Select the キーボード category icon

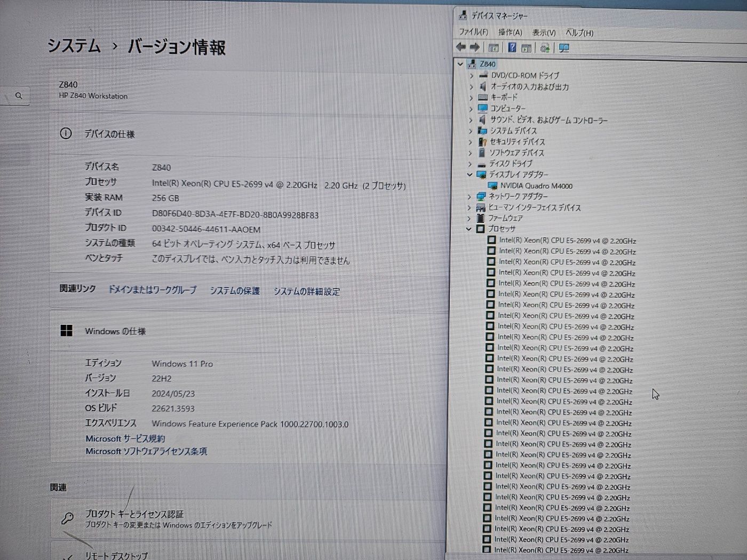pos(483,98)
